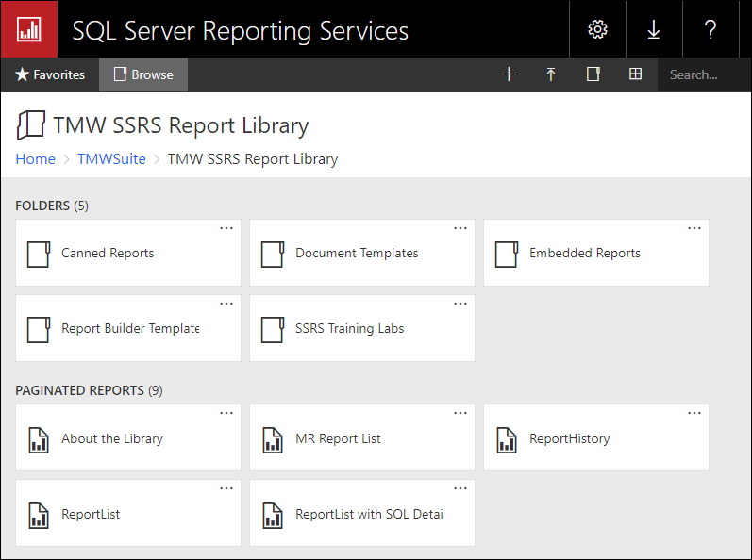752x560 pixels.
Task: Open the help question mark menu
Action: click(710, 29)
